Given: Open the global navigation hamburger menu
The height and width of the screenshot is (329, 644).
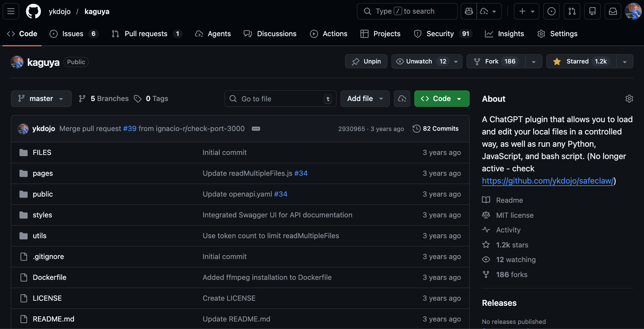Looking at the screenshot, I should [10, 11].
